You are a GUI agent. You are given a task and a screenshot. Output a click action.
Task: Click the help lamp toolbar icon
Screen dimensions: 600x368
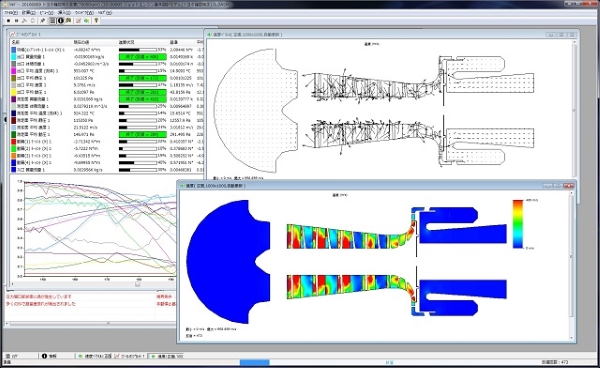(96, 21)
